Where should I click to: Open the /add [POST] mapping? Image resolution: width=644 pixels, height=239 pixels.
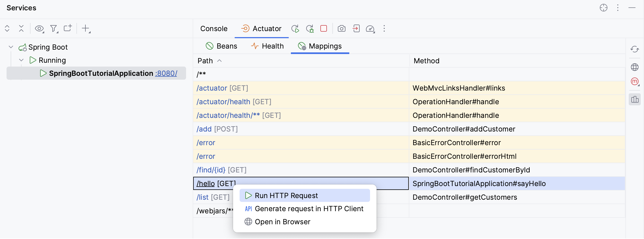point(204,129)
